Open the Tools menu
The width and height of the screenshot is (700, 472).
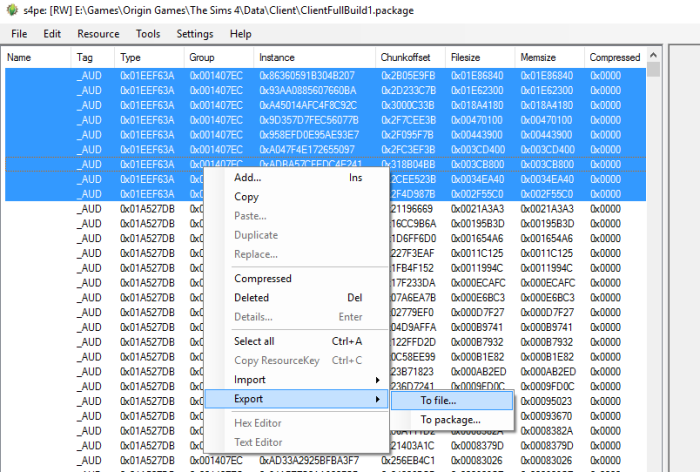tap(148, 34)
